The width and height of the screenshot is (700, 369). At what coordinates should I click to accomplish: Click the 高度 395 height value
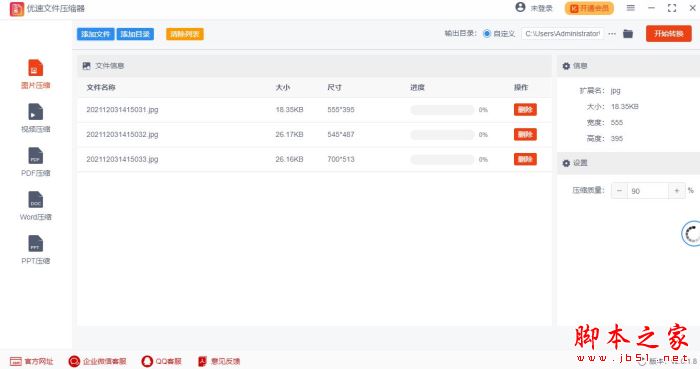617,139
